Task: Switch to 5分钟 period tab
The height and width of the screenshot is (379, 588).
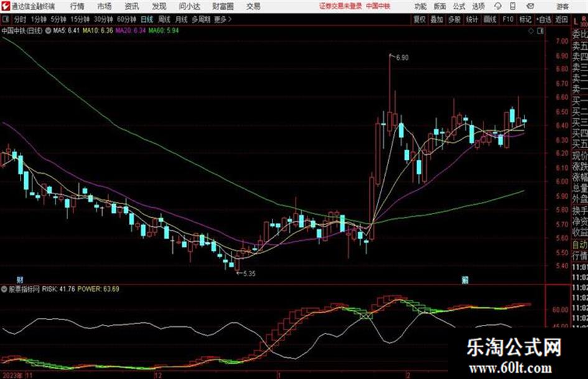Action: click(58, 19)
